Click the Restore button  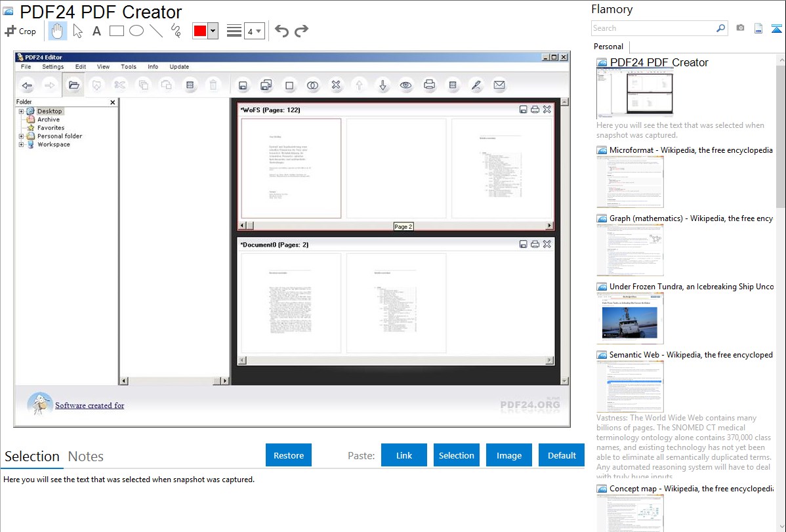click(x=289, y=455)
